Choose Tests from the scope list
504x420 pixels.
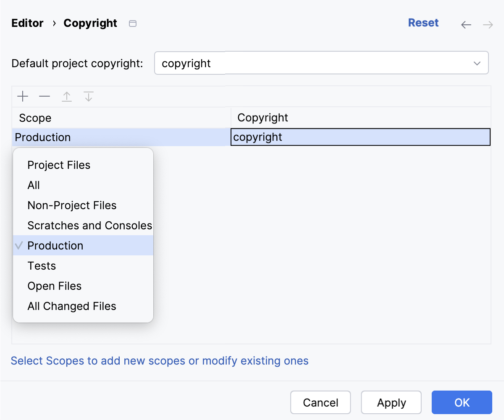point(42,266)
